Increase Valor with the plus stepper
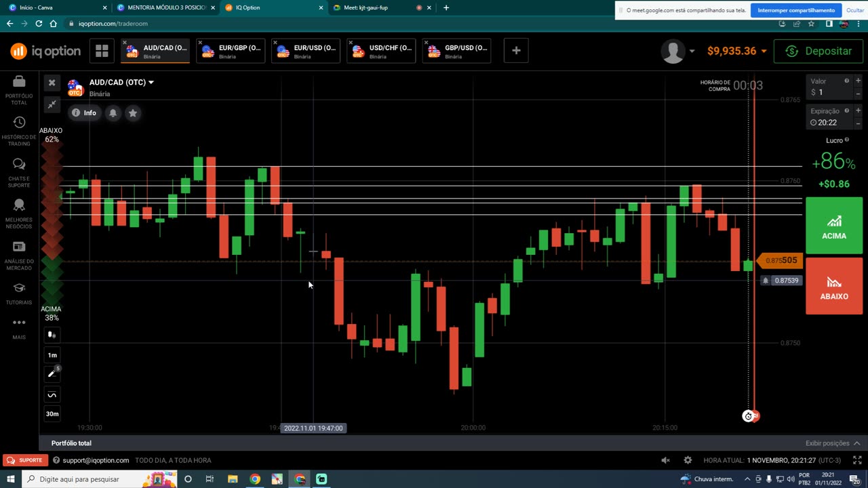 coord(858,81)
